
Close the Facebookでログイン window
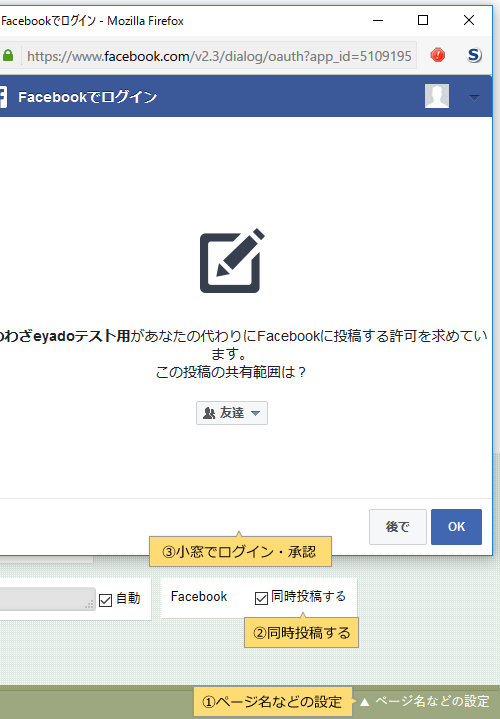[469, 21]
